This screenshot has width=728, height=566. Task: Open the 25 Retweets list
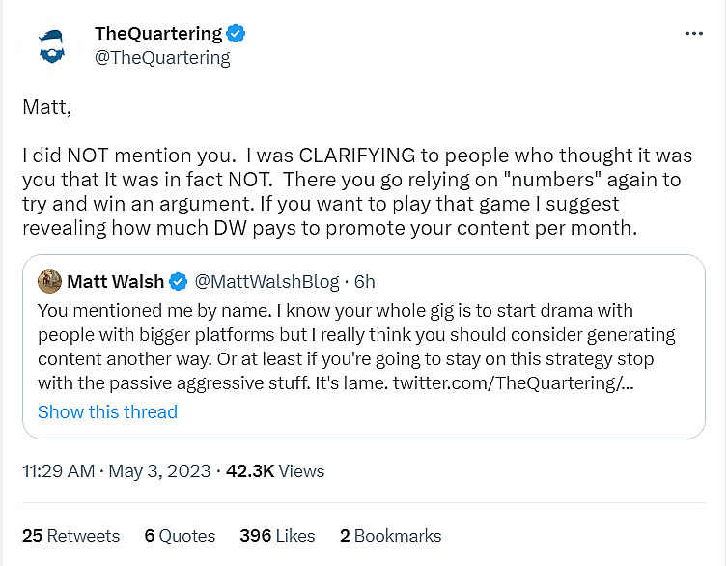[70, 535]
